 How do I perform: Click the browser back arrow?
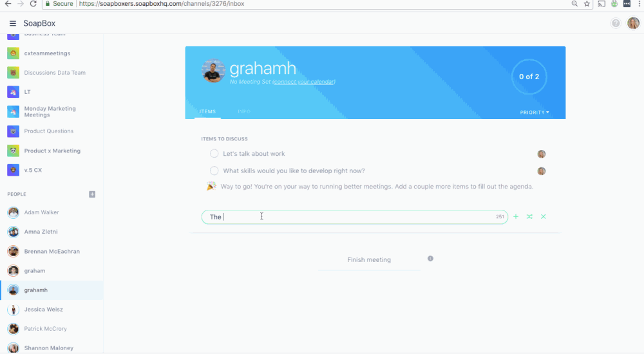[8, 4]
